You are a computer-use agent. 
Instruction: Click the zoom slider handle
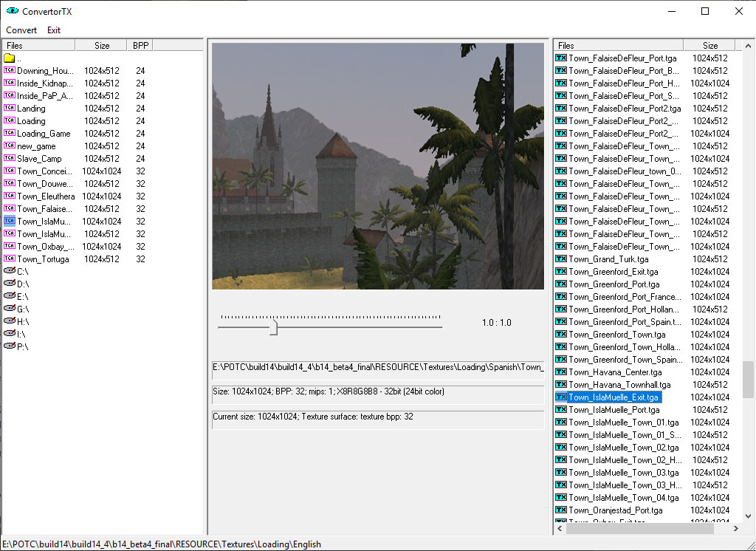click(x=273, y=326)
